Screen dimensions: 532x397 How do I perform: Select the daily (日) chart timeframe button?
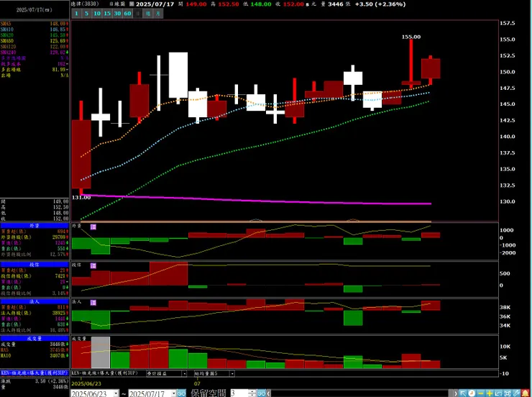coord(138,14)
